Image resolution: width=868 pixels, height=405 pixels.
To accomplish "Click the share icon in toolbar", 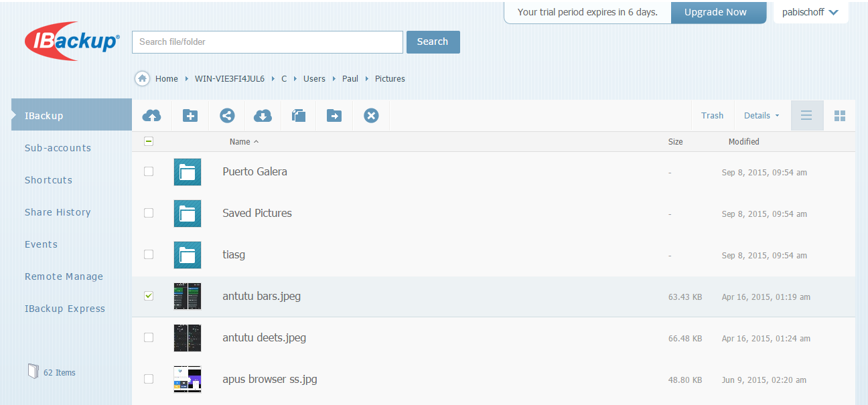I will coord(227,116).
